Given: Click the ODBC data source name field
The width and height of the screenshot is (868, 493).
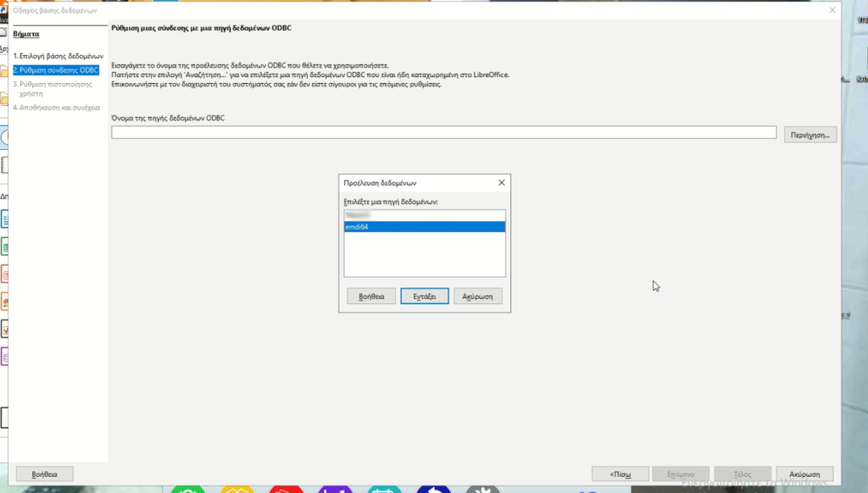Looking at the screenshot, I should coord(443,132).
